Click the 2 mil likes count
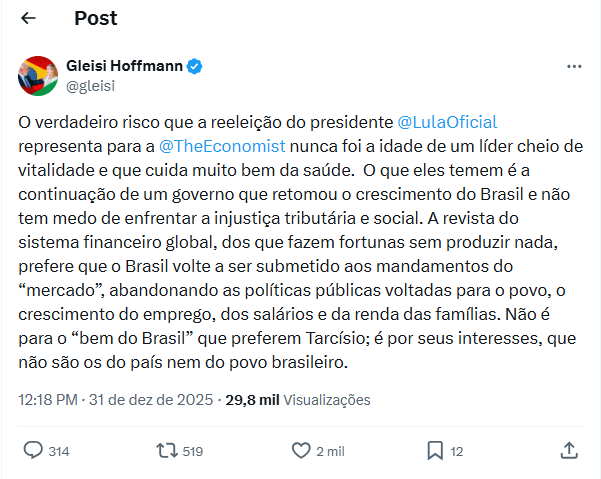The width and height of the screenshot is (601, 479). (x=330, y=452)
